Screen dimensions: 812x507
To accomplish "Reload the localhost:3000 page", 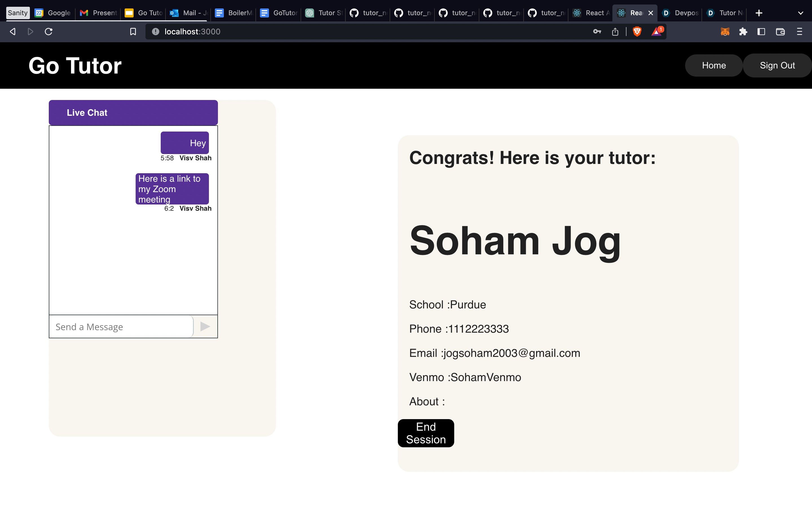I will tap(49, 31).
